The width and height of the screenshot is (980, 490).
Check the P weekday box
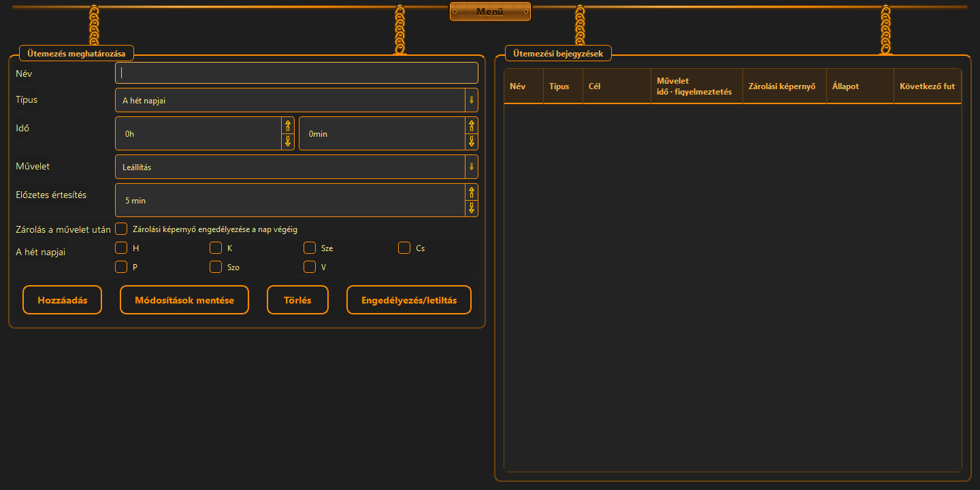coord(121,267)
